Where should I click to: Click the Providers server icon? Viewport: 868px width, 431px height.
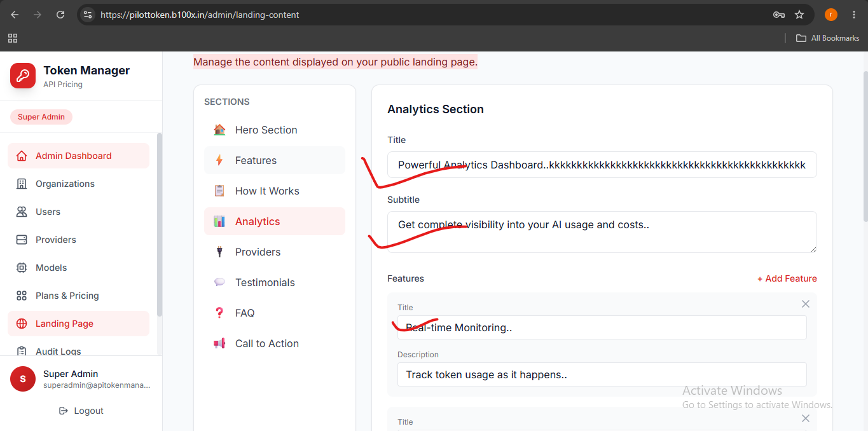(22, 240)
